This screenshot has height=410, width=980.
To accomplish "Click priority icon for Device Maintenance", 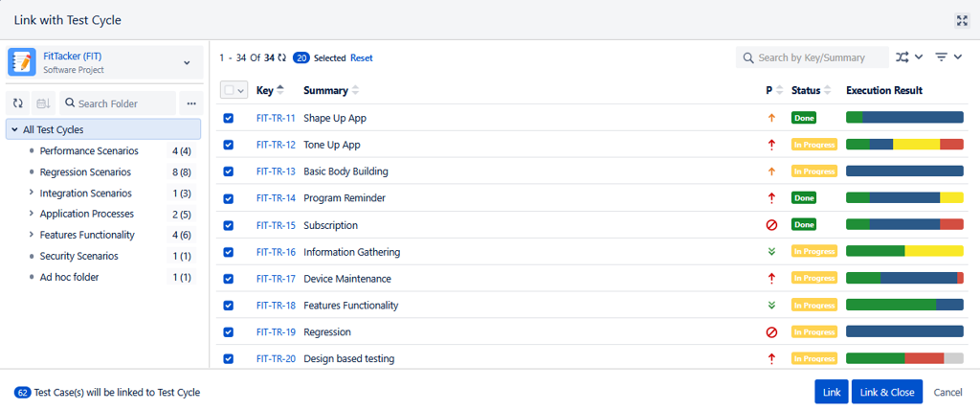I will coord(771,278).
